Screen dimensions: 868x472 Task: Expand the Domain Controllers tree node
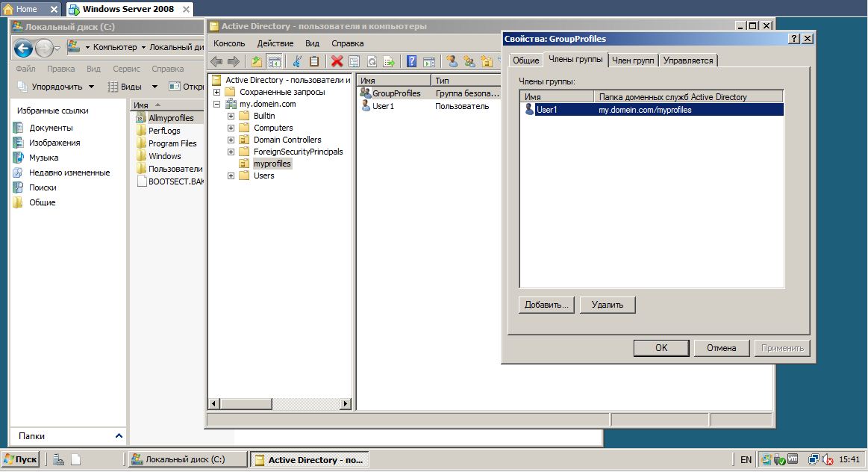click(231, 140)
